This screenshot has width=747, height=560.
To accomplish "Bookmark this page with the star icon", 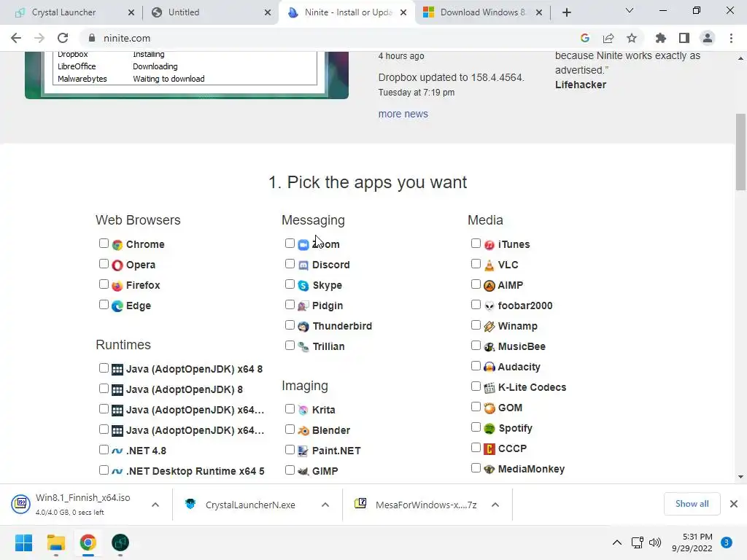I will pyautogui.click(x=632, y=38).
